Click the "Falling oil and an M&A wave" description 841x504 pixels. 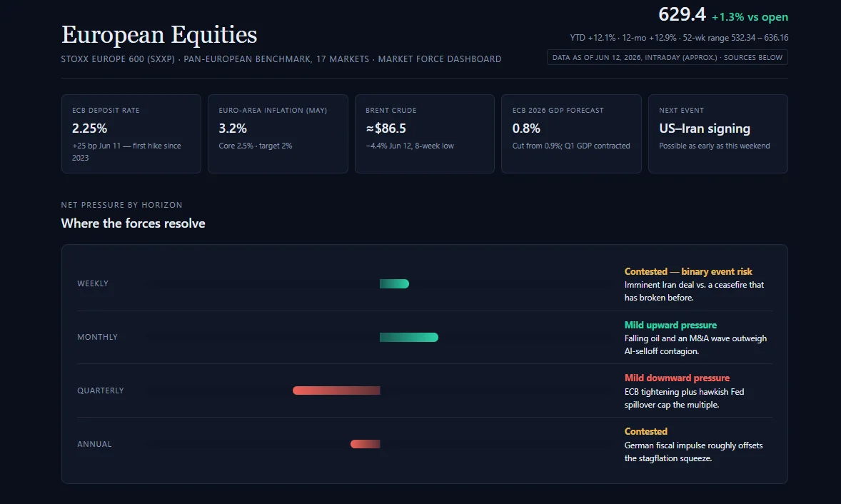click(695, 345)
